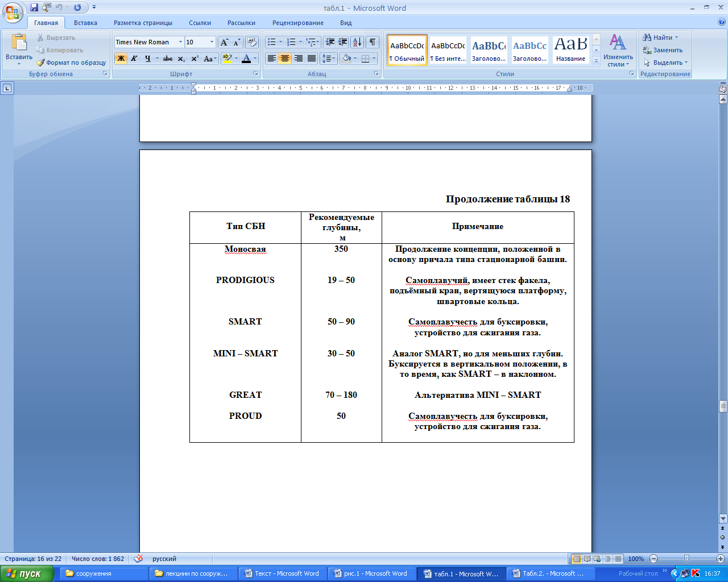Image resolution: width=728 pixels, height=582 pixels.
Task: Click the Office button logo
Action: pos(13,11)
